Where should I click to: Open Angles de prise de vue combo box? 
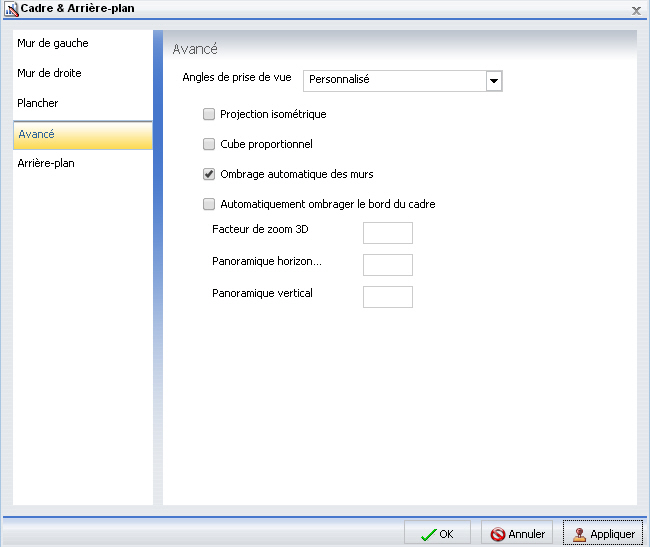pyautogui.click(x=403, y=80)
